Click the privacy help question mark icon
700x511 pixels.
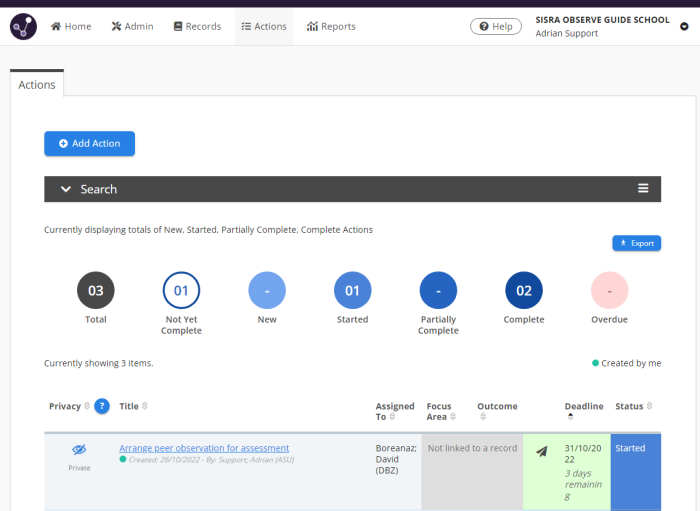102,406
